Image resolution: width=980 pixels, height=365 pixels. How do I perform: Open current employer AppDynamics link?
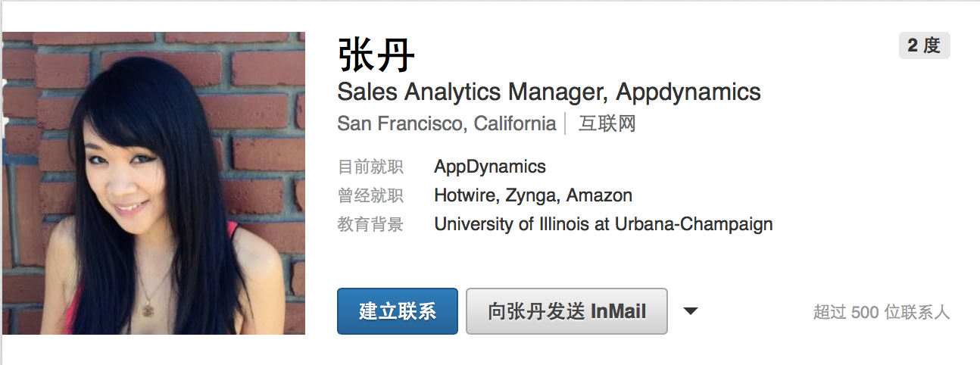[x=489, y=167]
